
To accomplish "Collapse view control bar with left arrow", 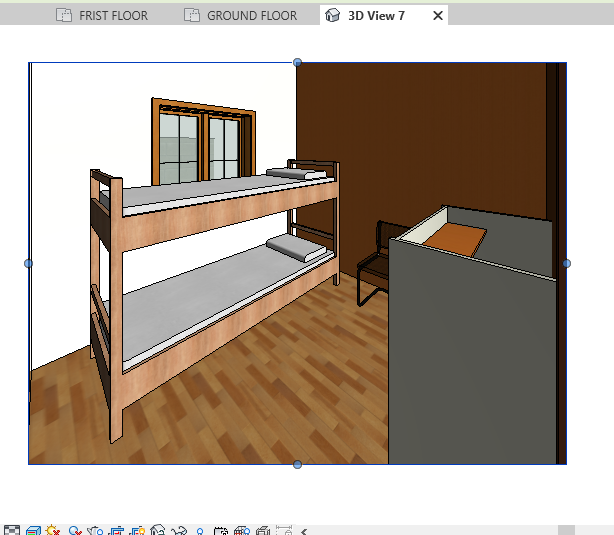I will (304, 531).
